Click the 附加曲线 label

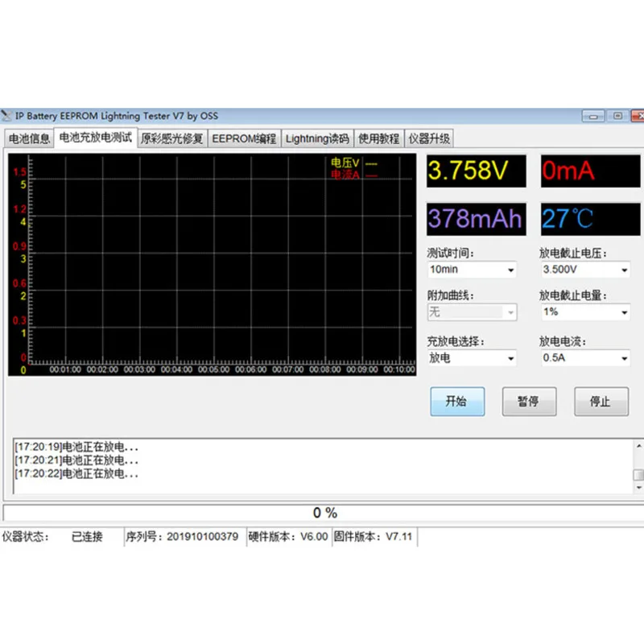click(x=451, y=295)
